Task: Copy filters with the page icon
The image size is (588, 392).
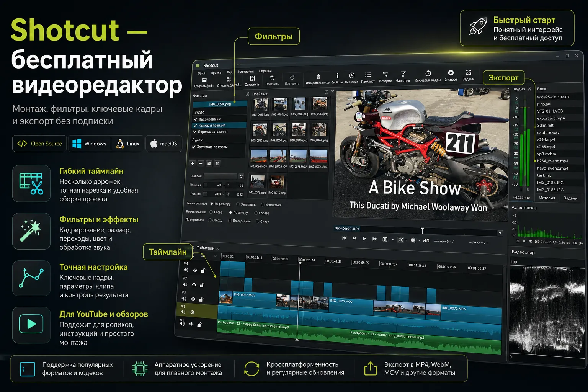Action: [209, 163]
